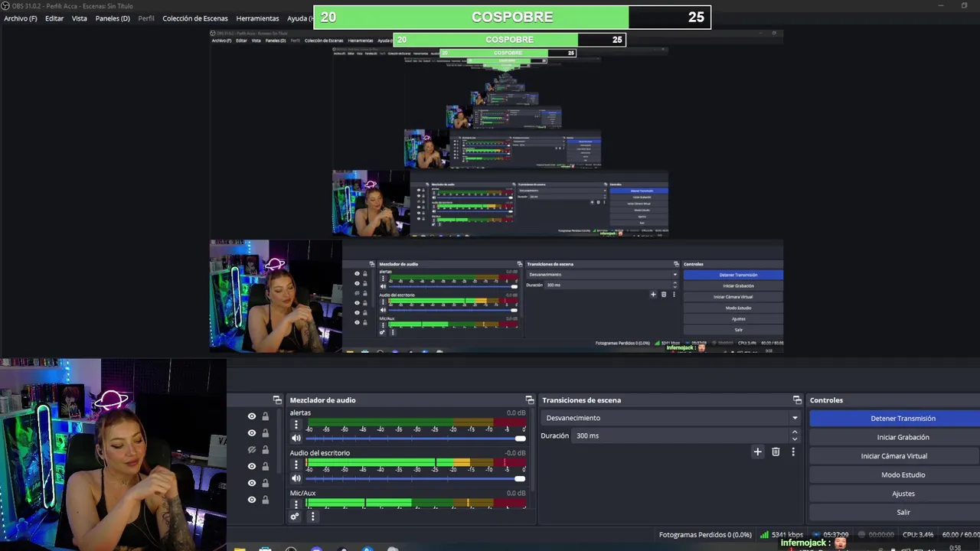Screen dimensions: 980x551
Task: Mute the alertas audio source
Action: coord(296,438)
